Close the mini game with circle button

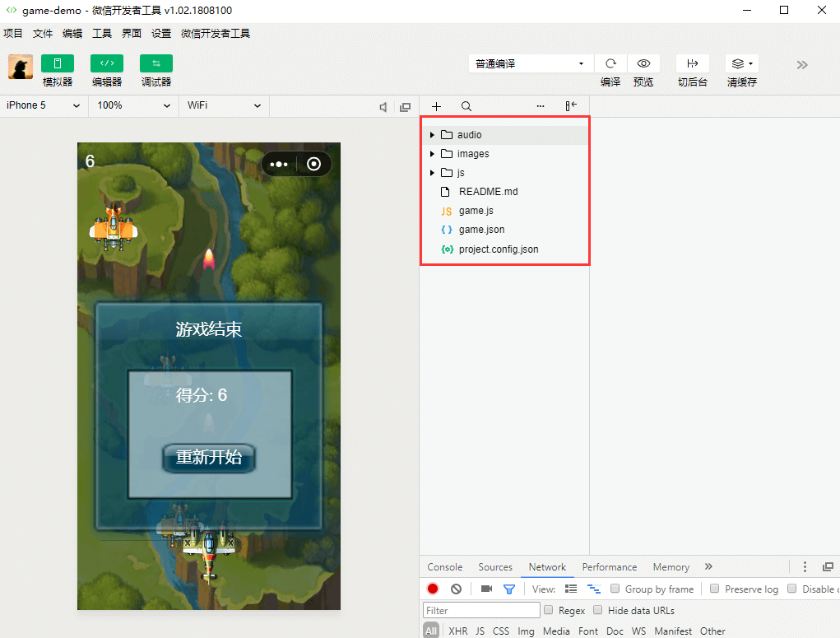click(314, 164)
